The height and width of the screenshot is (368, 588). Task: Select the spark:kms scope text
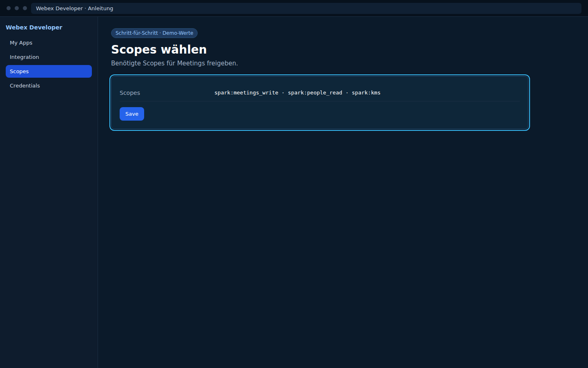point(366,93)
